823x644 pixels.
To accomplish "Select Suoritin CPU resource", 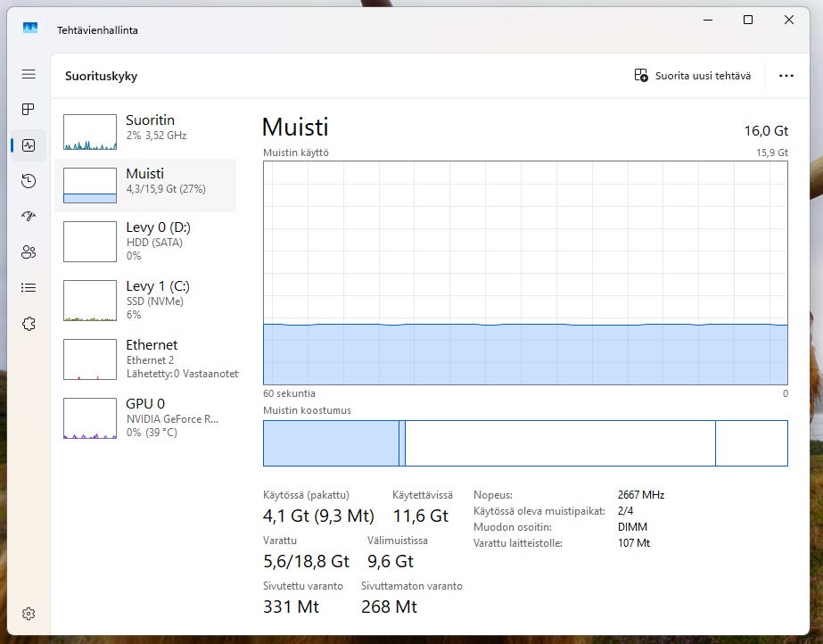I will tap(145, 132).
